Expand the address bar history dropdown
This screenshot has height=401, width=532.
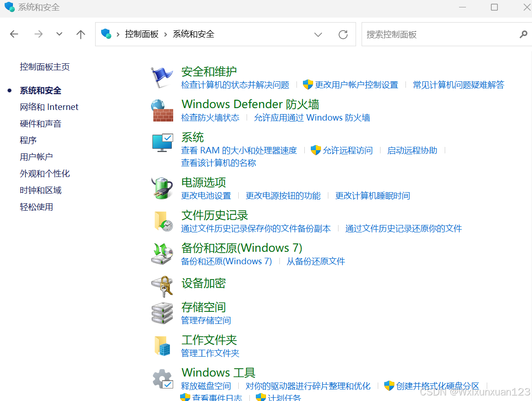coord(318,35)
